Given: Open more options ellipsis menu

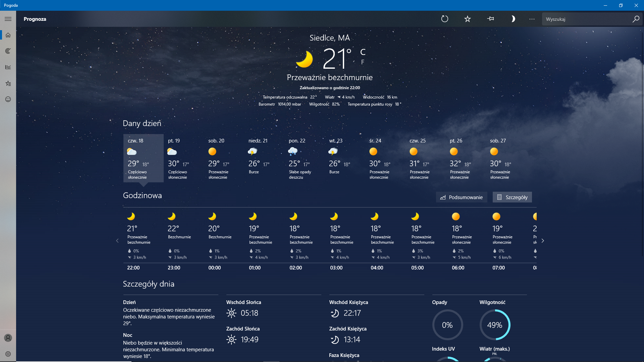Looking at the screenshot, I should coord(532,19).
